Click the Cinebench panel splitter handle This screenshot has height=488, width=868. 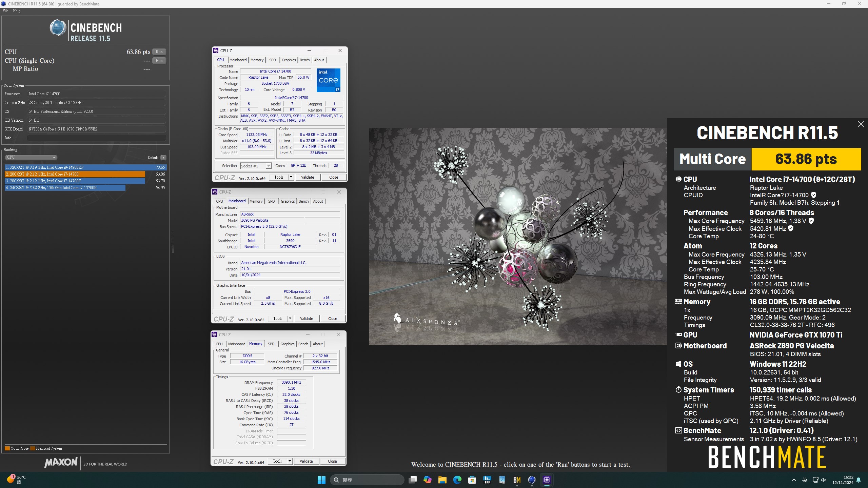point(173,243)
